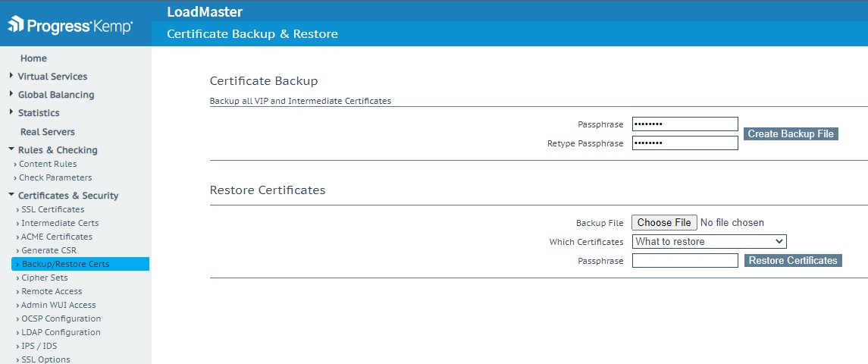
Task: Click Statistics menu label
Action: coord(39,113)
